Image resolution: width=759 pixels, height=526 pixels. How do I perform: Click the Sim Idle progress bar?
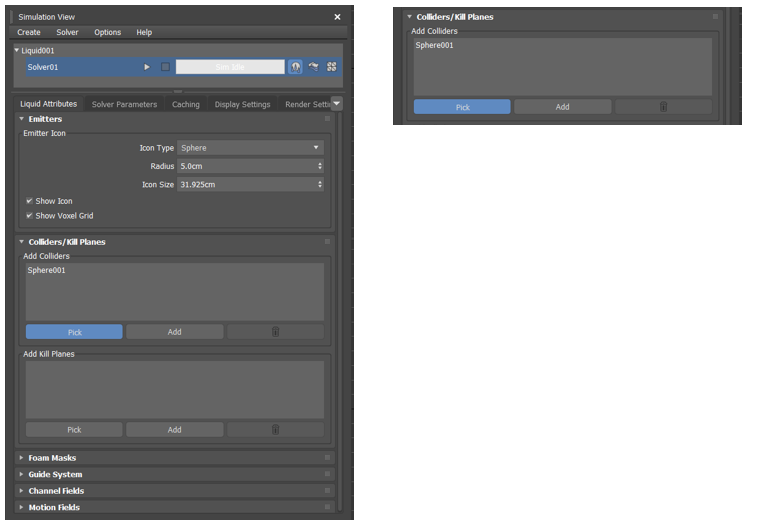point(230,67)
